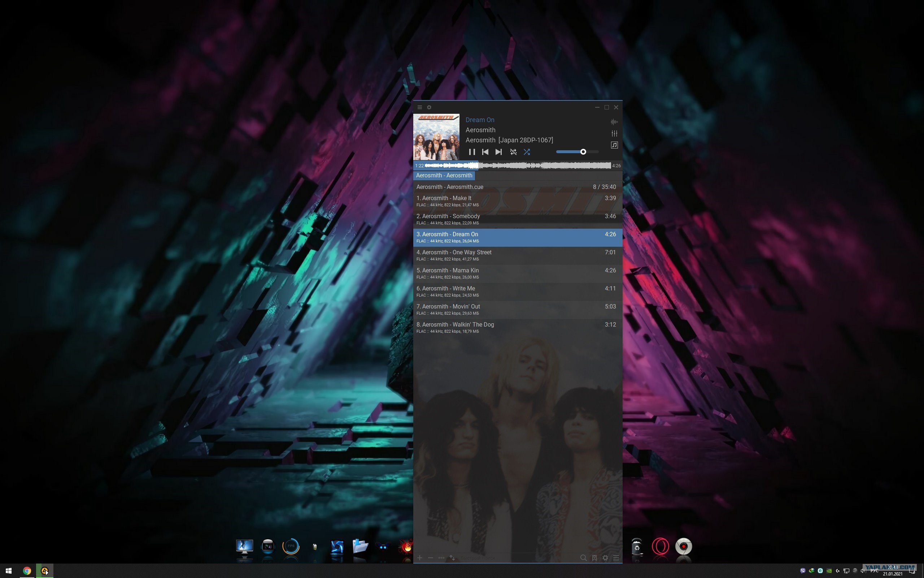This screenshot has width=924, height=578.
Task: Click the elapsed time 1:22 label
Action: pyautogui.click(x=419, y=165)
